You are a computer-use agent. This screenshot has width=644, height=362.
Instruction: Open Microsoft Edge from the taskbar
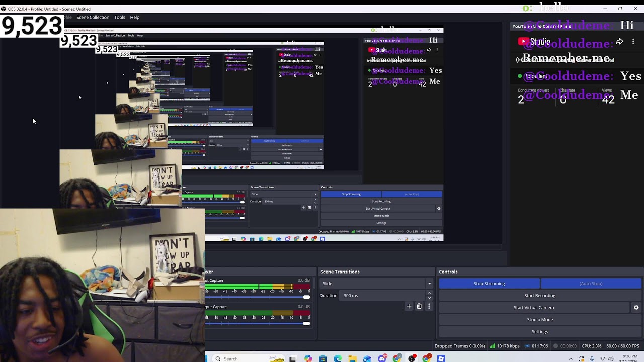tap(338, 358)
